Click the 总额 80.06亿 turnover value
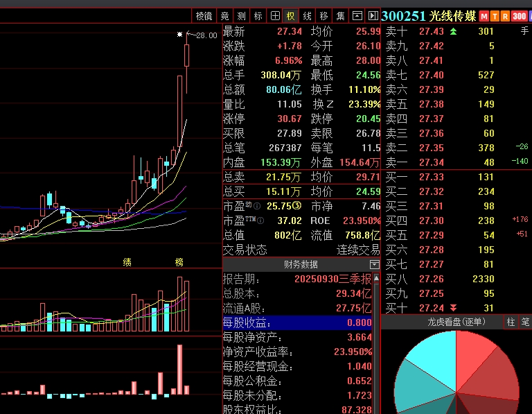This screenshot has width=532, height=414. [x=283, y=89]
